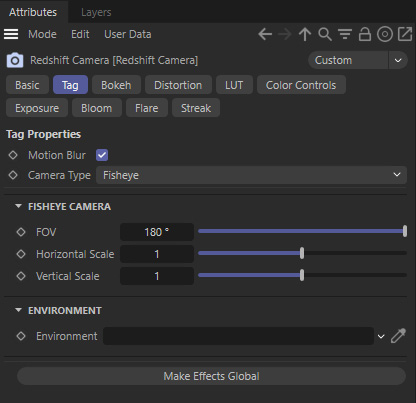Toggle the lock element icon
This screenshot has height=403, width=416.
pyautogui.click(x=365, y=34)
